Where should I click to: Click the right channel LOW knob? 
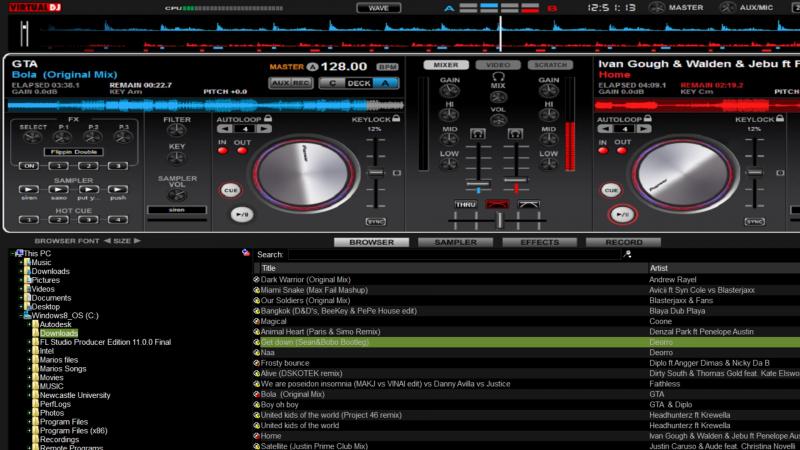549,164
